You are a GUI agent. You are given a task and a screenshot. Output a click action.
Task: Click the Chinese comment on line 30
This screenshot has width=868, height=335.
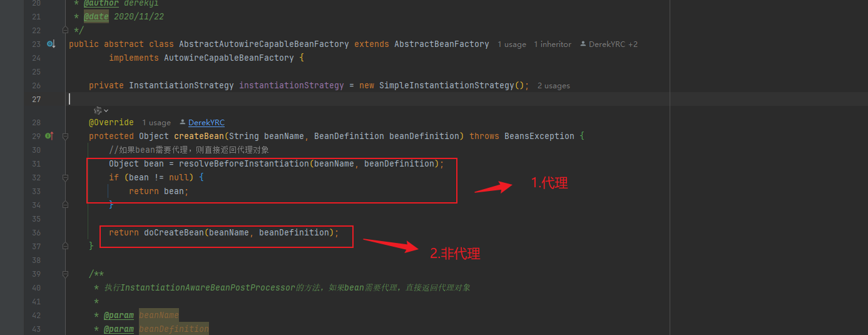(x=189, y=150)
